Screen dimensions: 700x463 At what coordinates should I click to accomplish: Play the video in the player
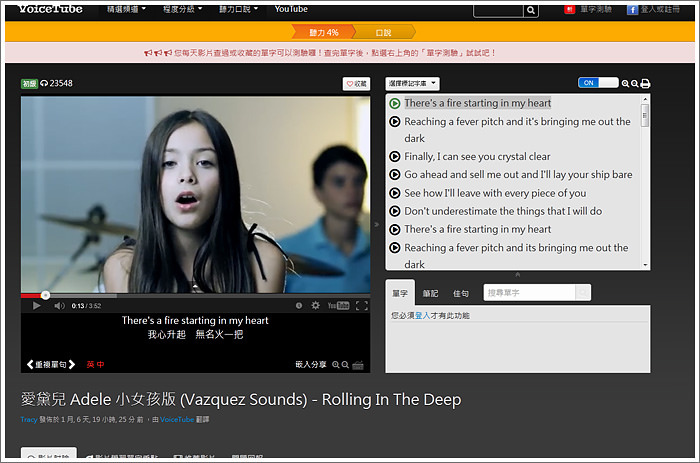pyautogui.click(x=37, y=306)
